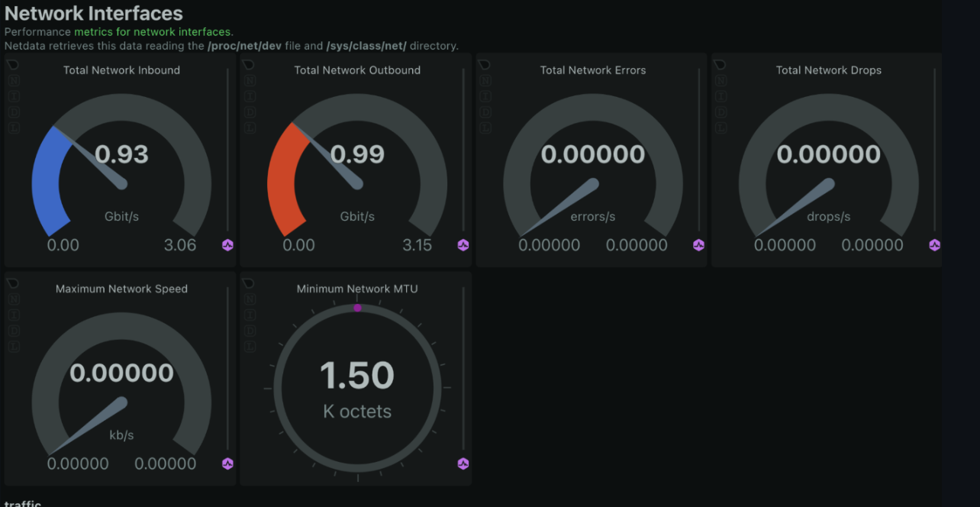
Task: Open the D dimensions icon on Maximum Network Speed chart
Action: point(12,330)
